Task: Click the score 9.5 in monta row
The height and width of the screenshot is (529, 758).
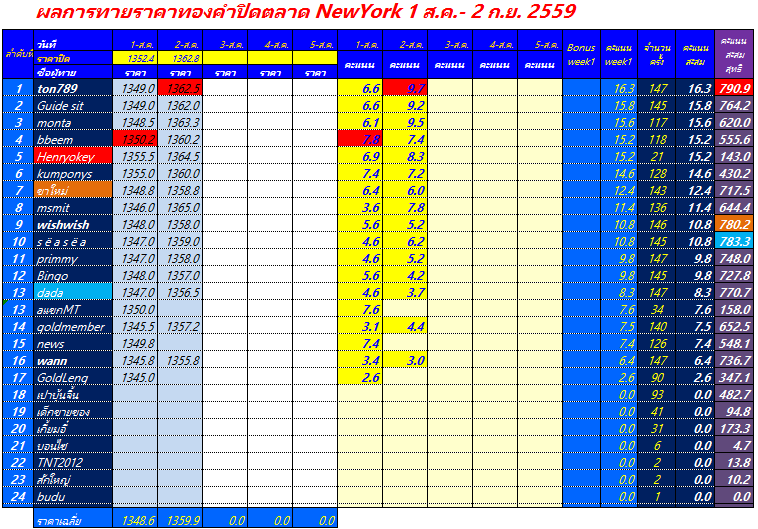Action: tap(405, 122)
